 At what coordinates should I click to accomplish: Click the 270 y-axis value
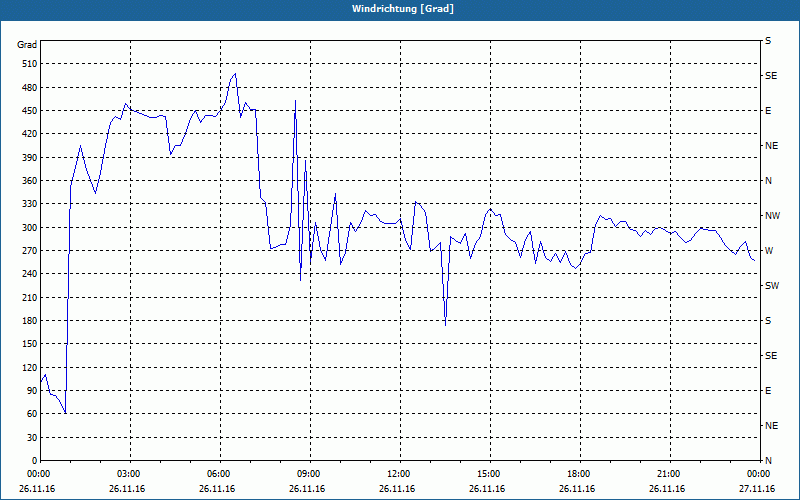tap(30, 251)
